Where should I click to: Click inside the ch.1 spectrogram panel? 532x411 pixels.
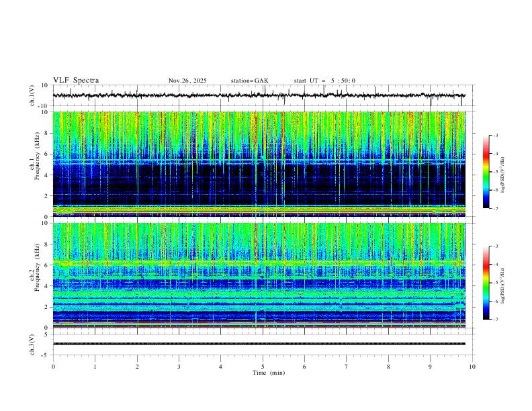(259, 164)
